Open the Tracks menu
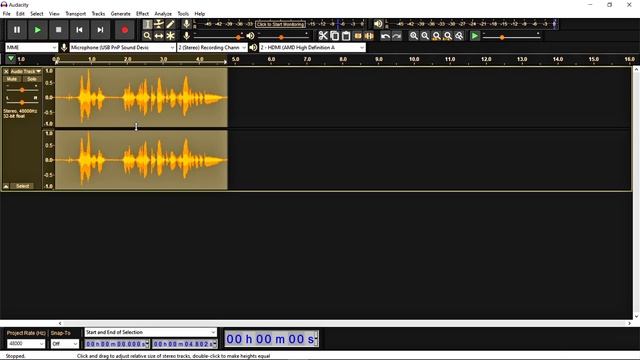This screenshot has width=640, height=360. (x=98, y=13)
